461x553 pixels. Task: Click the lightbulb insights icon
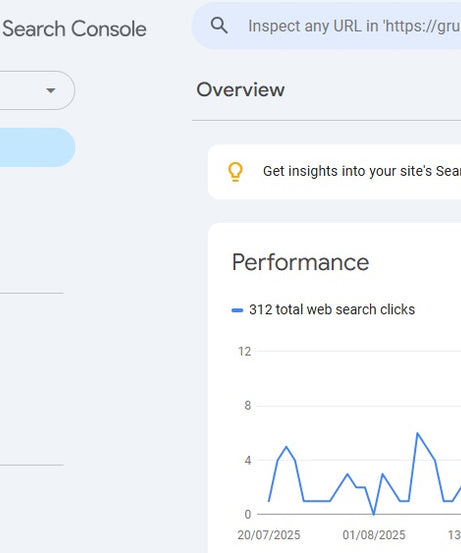coord(235,172)
